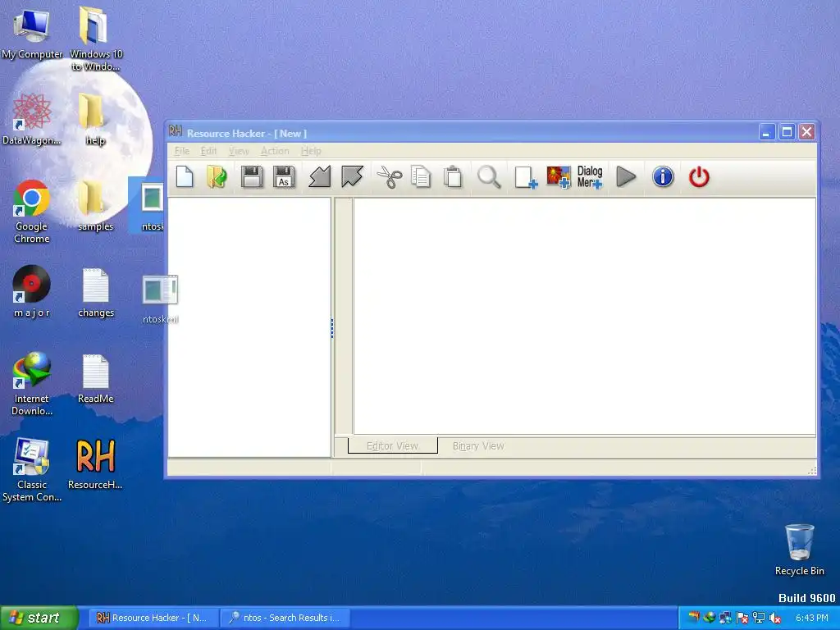
Task: Click ntos Search Results taskbar button
Action: click(x=285, y=618)
